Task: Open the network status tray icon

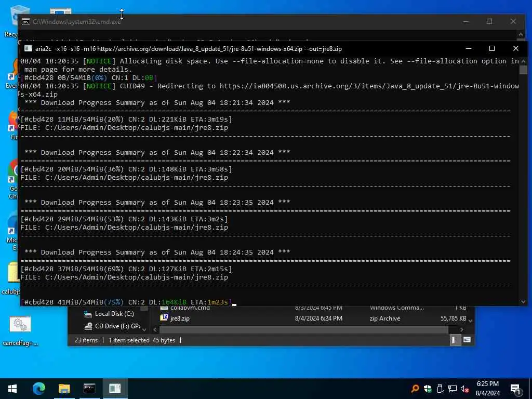Action: (x=453, y=389)
